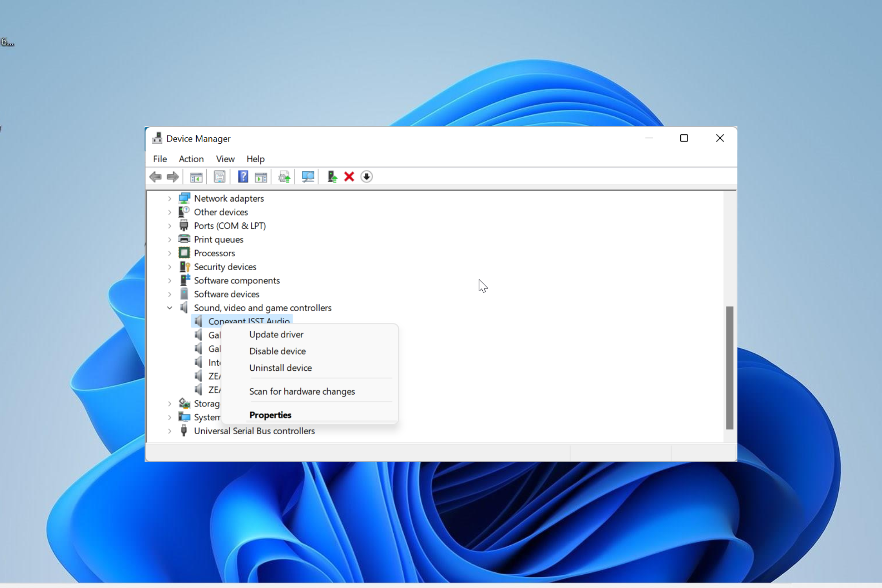Expand the Ports COM and LPT category

click(x=170, y=226)
